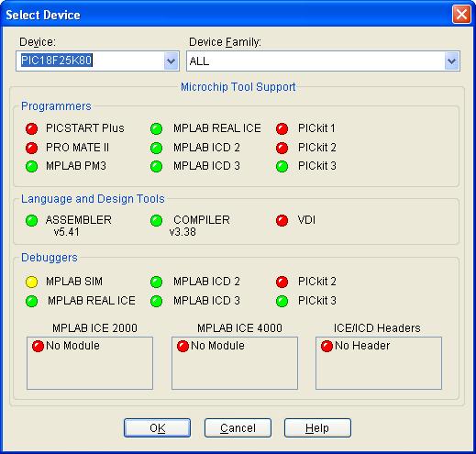Click red PICkit 2 indicator under Debuggers
This screenshot has width=476, height=454.
(x=282, y=282)
